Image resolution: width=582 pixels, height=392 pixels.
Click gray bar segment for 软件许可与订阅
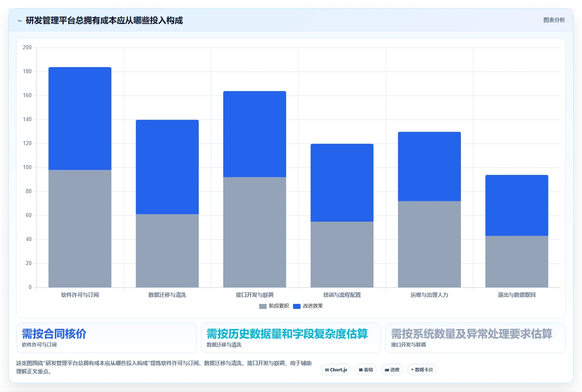pos(80,229)
